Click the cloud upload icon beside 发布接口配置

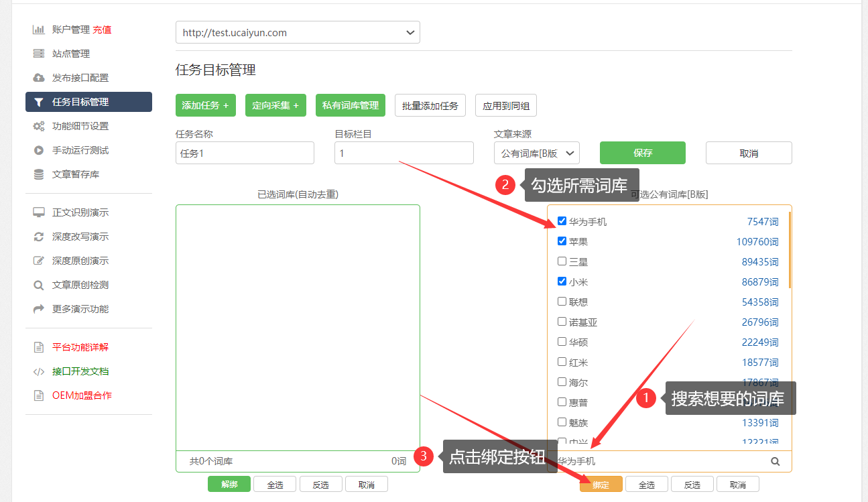pyautogui.click(x=39, y=78)
